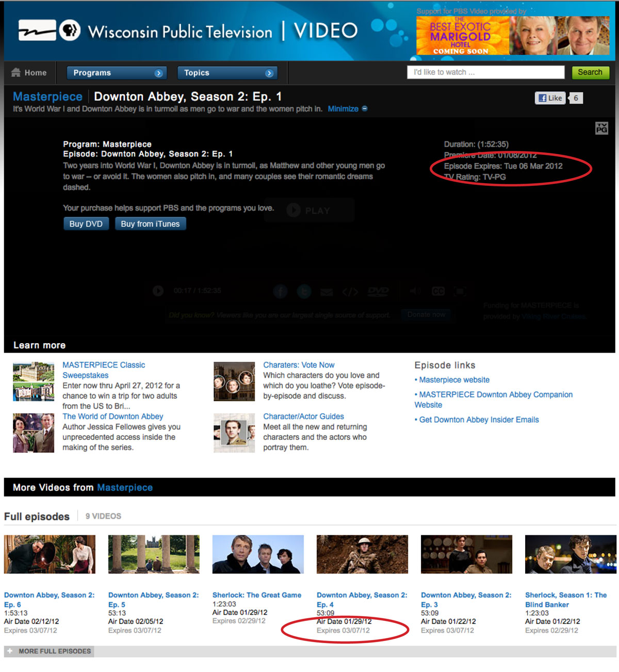Screen dimensions: 619x672
Task: Open the Masterpiece program title link
Action: click(x=47, y=97)
